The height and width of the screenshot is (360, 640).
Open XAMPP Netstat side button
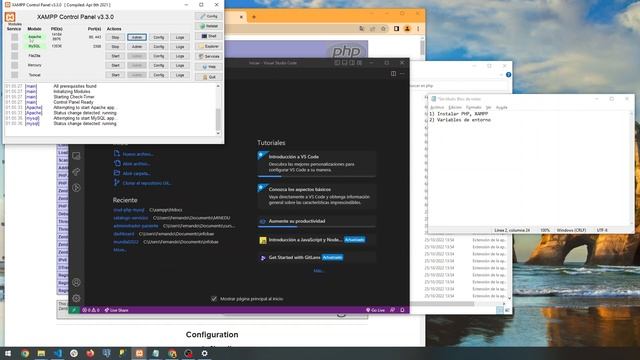coord(209,26)
